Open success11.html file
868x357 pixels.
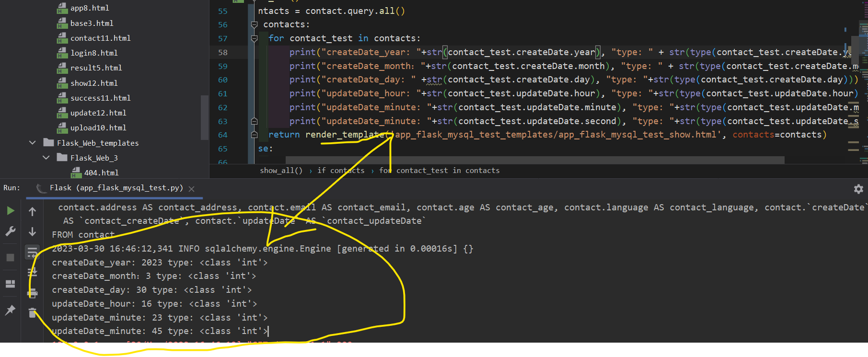coord(100,98)
